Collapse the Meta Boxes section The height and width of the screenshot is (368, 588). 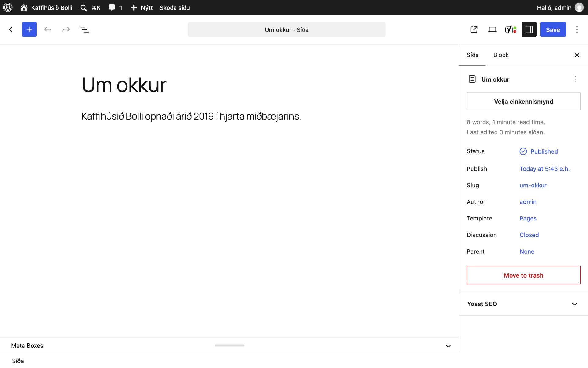point(448,346)
